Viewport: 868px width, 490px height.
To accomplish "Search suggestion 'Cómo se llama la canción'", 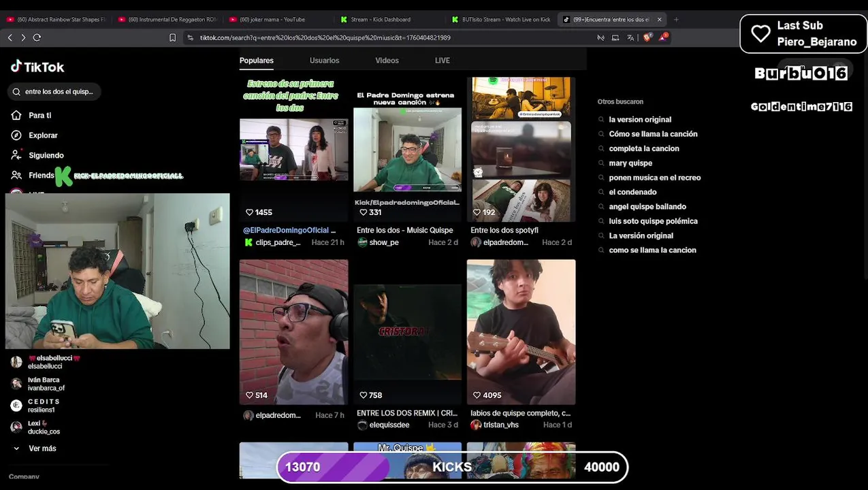I will pyautogui.click(x=653, y=134).
